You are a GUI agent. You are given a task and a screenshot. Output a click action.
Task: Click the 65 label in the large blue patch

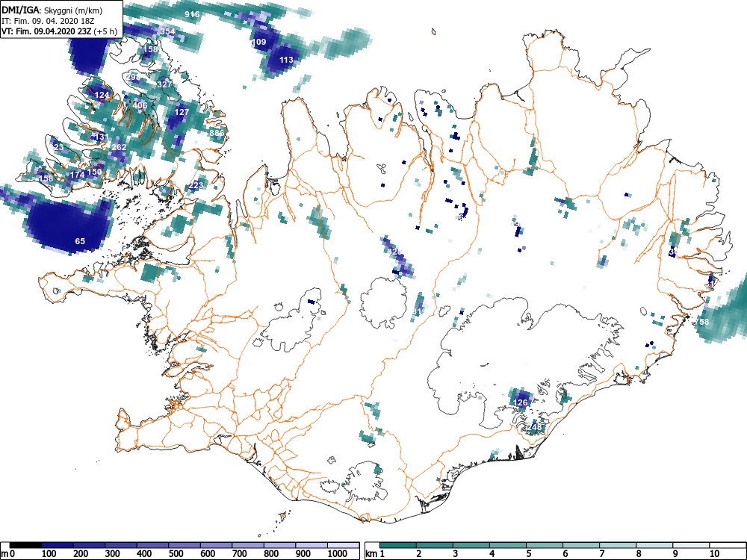coord(80,241)
